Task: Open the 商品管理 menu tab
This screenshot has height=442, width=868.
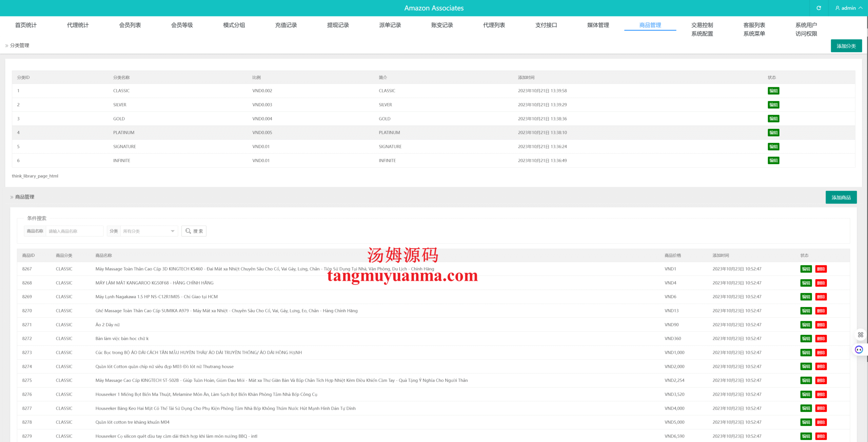Action: pyautogui.click(x=650, y=25)
